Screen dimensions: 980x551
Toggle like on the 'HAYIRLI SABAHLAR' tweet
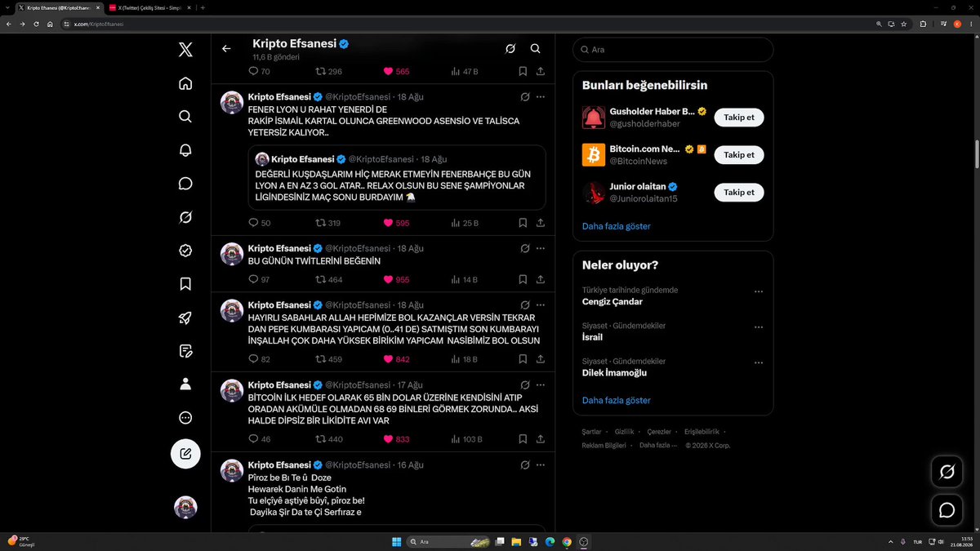click(389, 359)
